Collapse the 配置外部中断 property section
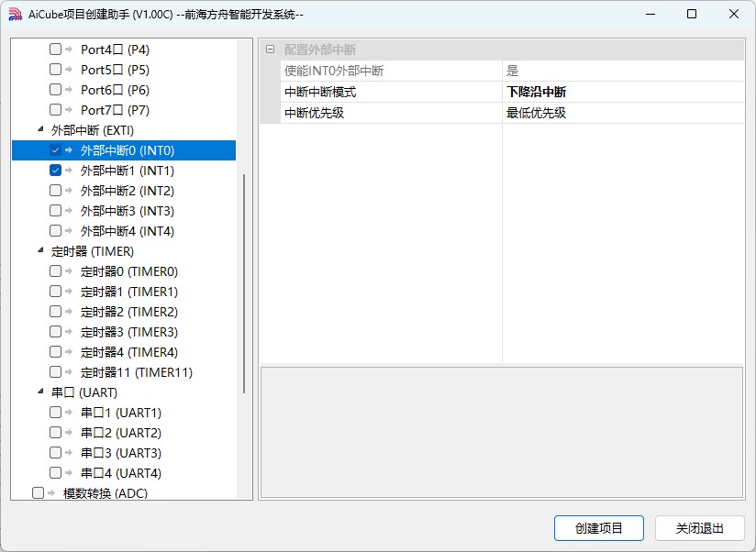Viewport: 756px width, 552px height. [270, 50]
